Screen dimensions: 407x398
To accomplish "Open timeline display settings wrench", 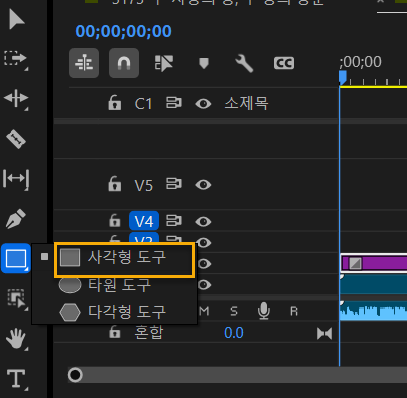I will (x=244, y=63).
